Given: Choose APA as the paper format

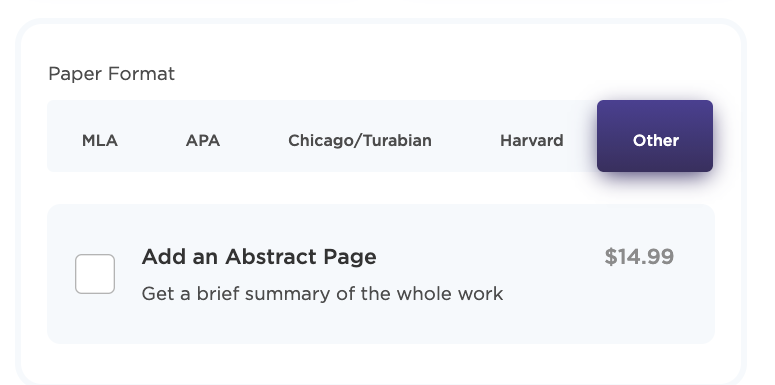Looking at the screenshot, I should pos(203,140).
